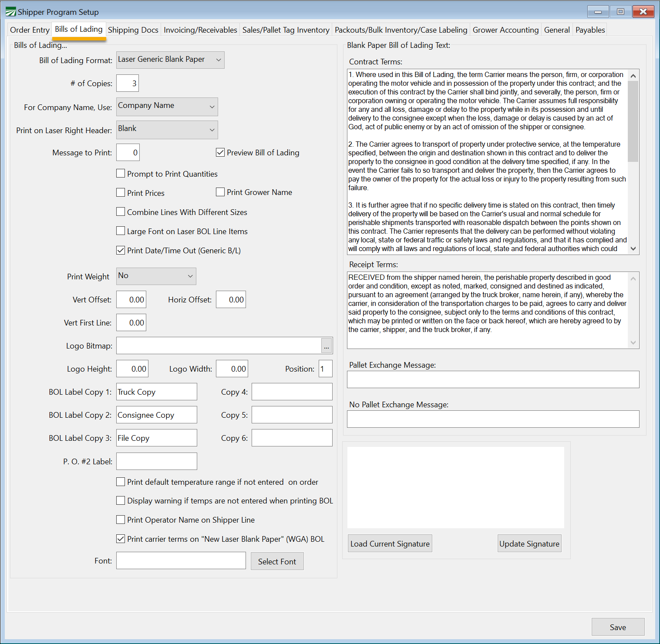Click the Select Font button

coord(277,561)
